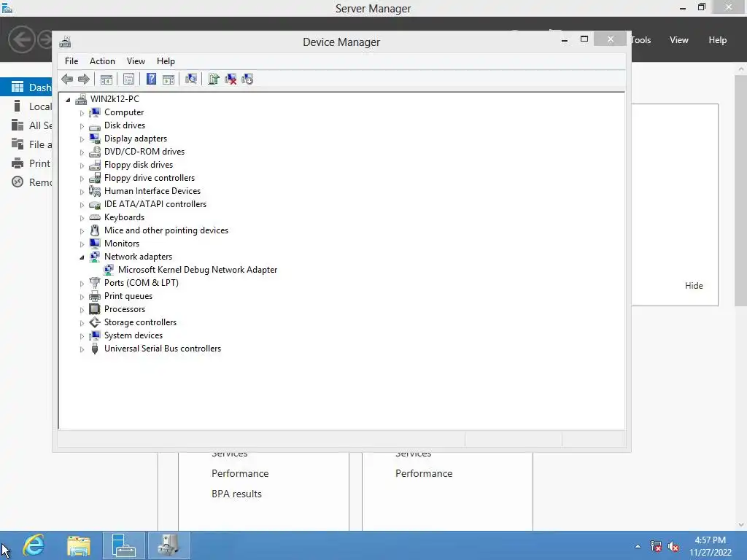Click BPA results link in Server Manager
This screenshot has height=560, width=747.
tap(237, 494)
